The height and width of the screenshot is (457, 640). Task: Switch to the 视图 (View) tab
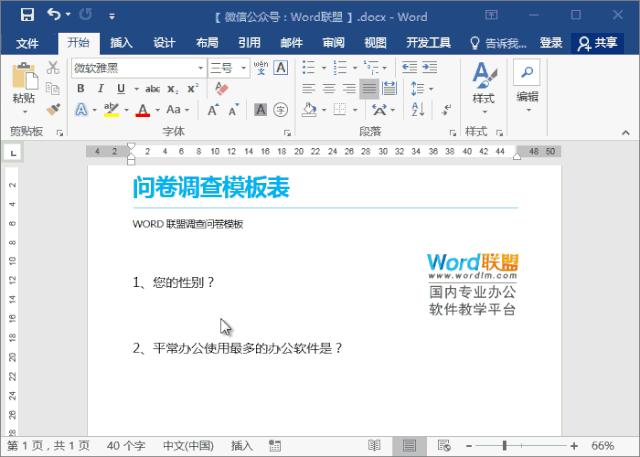pos(375,43)
